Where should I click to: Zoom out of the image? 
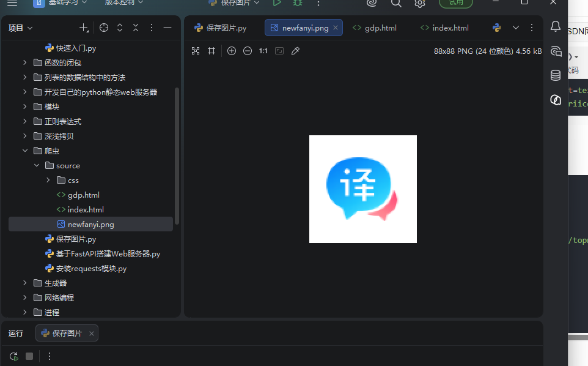[248, 51]
